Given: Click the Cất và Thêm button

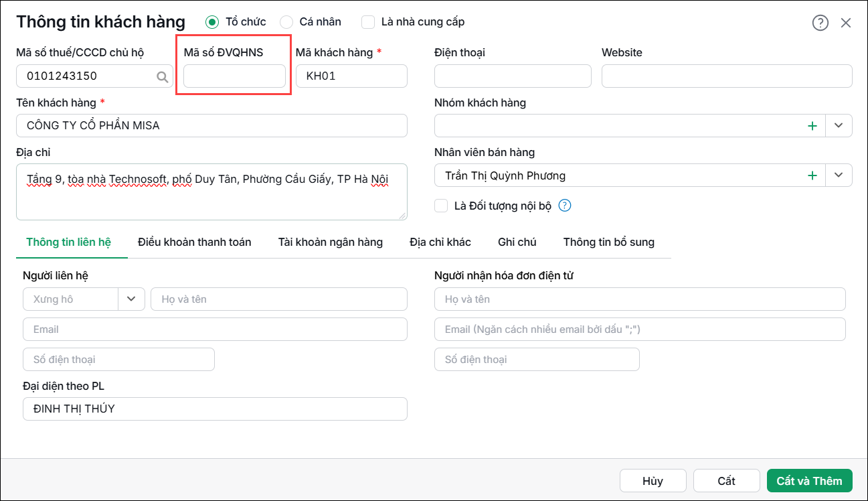Looking at the screenshot, I should pos(810,481).
